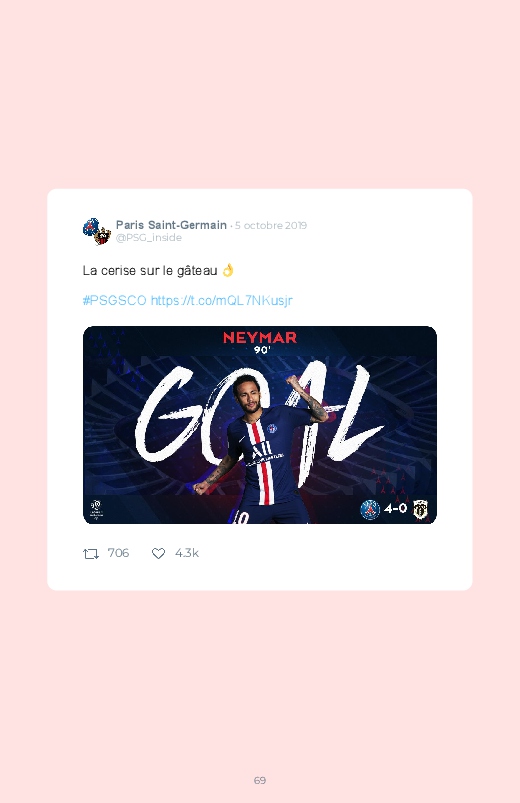Click the PSG crest beside the score

tap(370, 509)
